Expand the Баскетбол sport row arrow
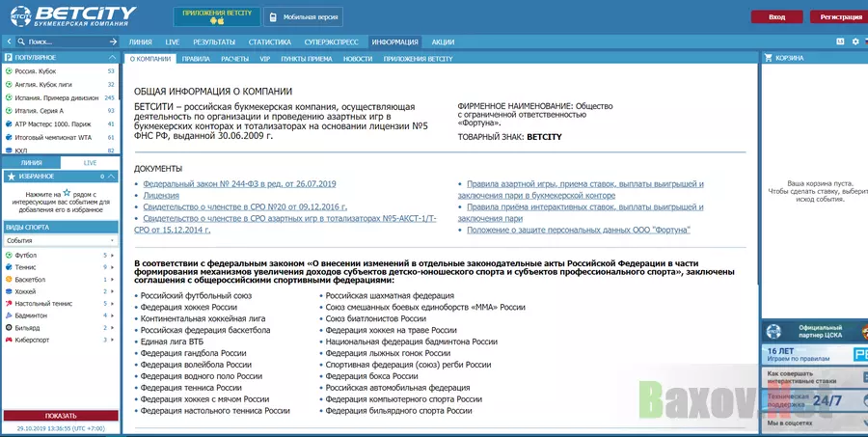The height and width of the screenshot is (437, 868). pos(113,280)
